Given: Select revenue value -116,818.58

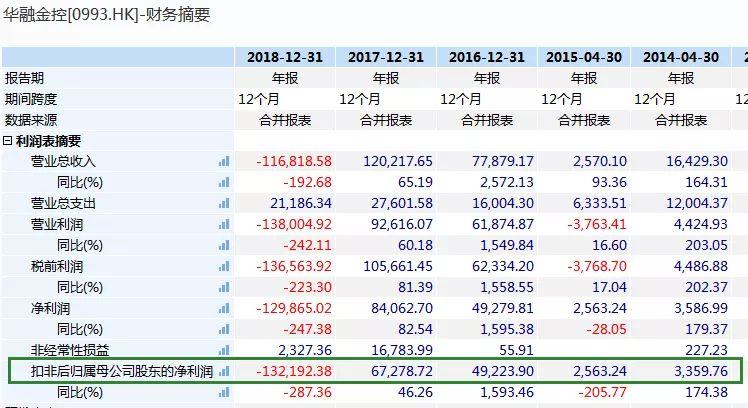Looking at the screenshot, I should pyautogui.click(x=294, y=161).
